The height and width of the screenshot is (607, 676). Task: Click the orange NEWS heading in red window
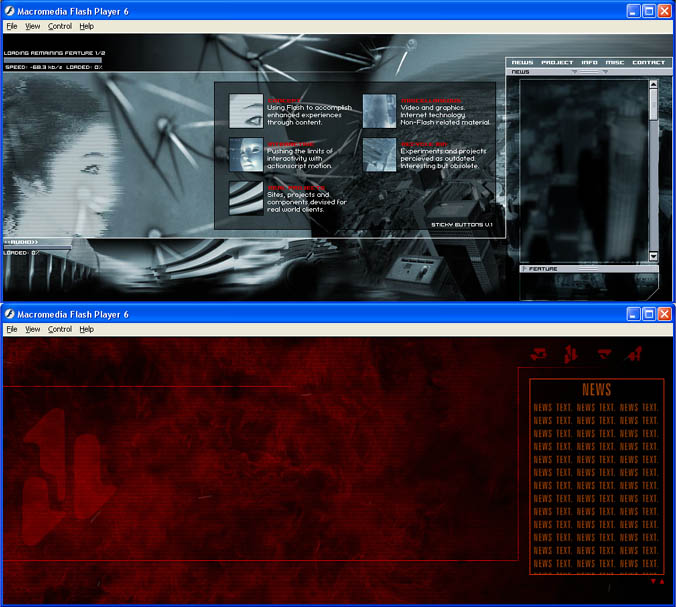pos(597,390)
